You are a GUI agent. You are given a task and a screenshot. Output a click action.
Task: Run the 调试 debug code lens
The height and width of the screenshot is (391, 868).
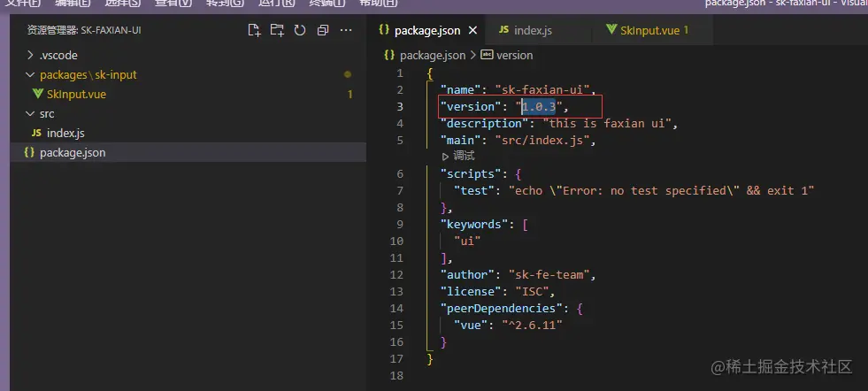click(457, 157)
